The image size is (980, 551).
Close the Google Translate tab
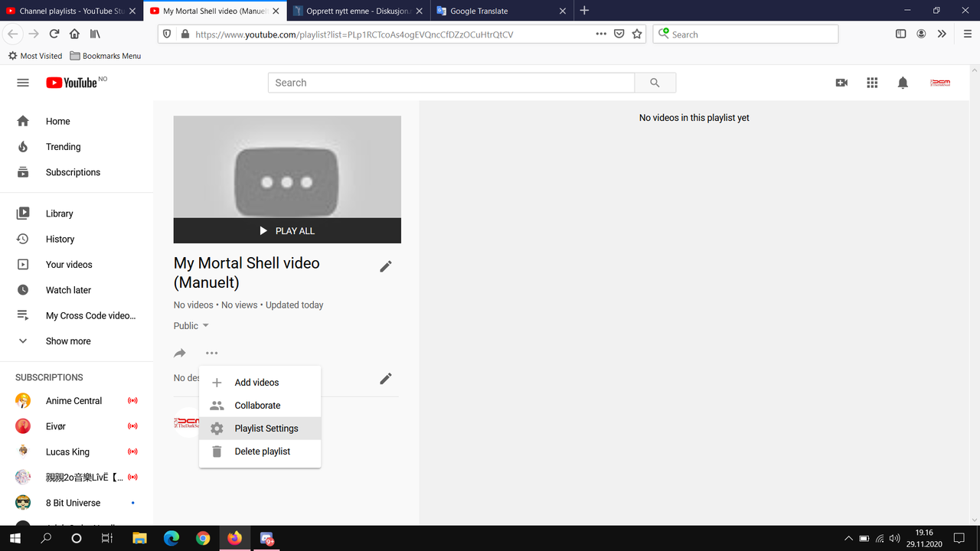coord(563,11)
